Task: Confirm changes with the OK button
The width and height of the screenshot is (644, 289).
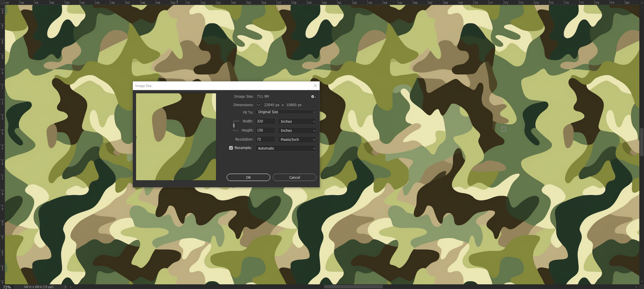Action: pyautogui.click(x=248, y=177)
